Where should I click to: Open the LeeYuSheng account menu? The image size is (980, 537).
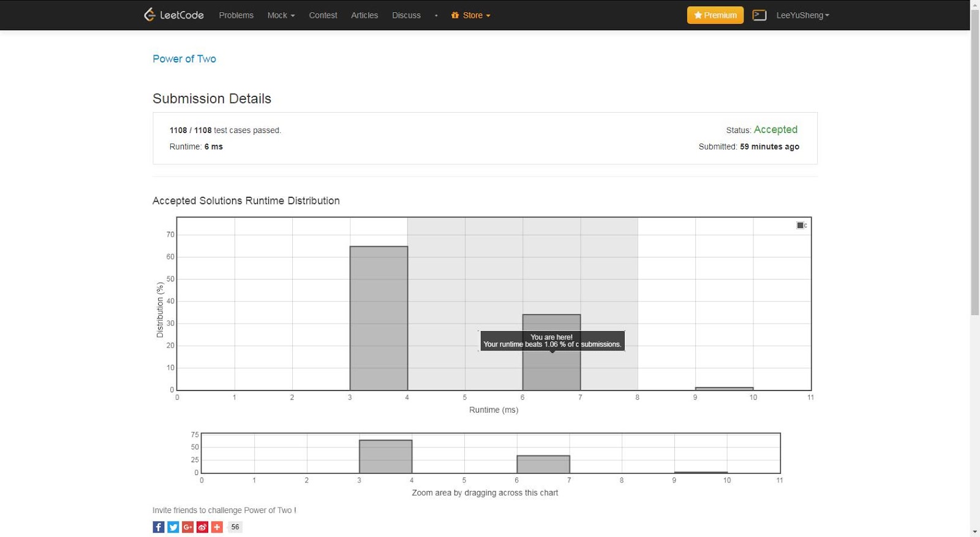coord(802,15)
